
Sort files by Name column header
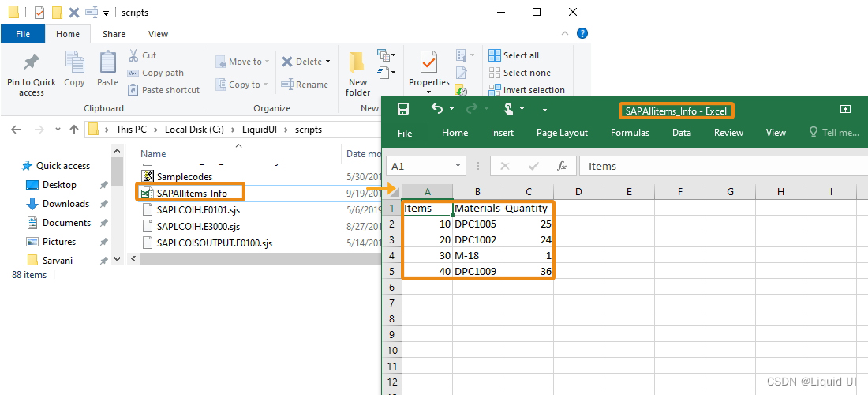(153, 154)
